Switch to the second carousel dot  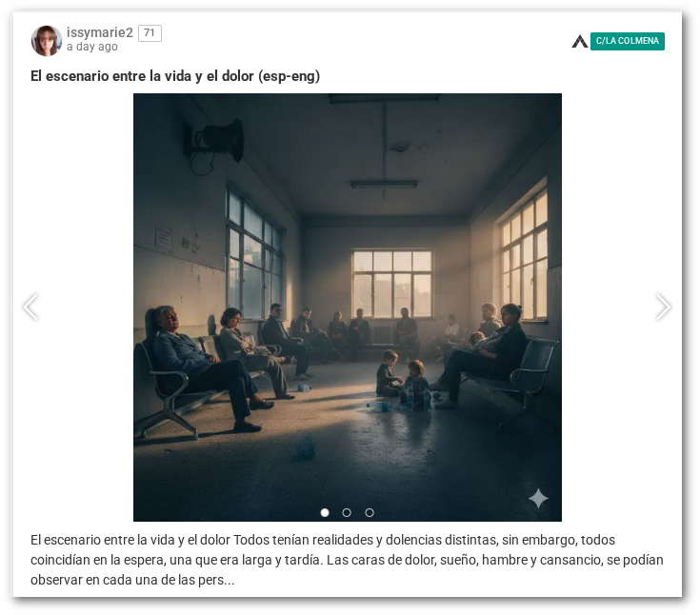(347, 513)
